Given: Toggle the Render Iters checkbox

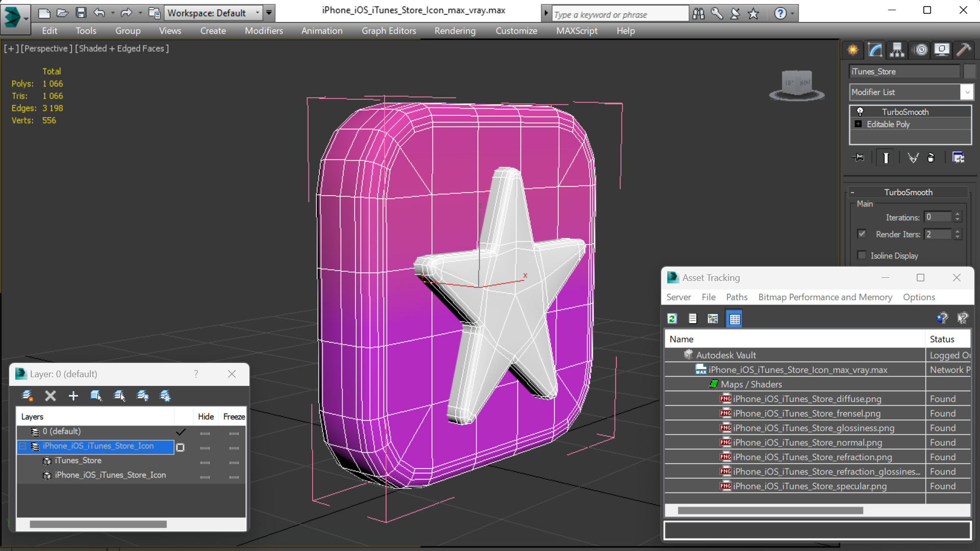Looking at the screenshot, I should click(x=862, y=234).
